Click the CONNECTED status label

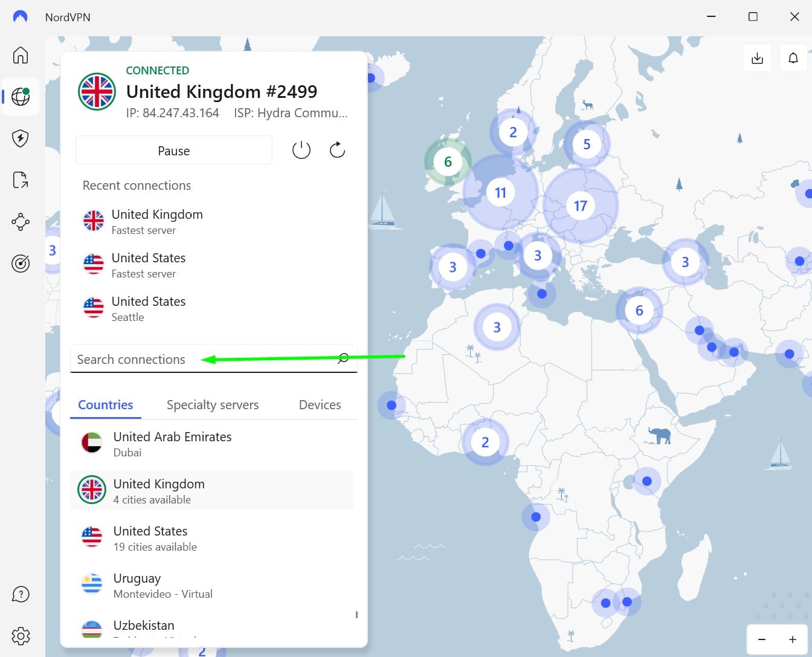158,71
